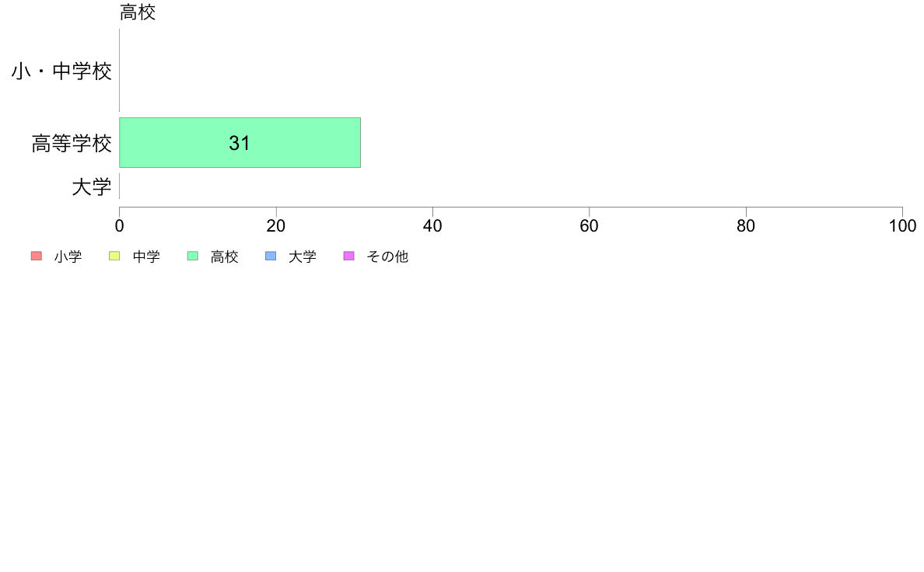The height and width of the screenshot is (572, 924).
Task: Click the green 高等学校 bar
Action: pos(240,142)
